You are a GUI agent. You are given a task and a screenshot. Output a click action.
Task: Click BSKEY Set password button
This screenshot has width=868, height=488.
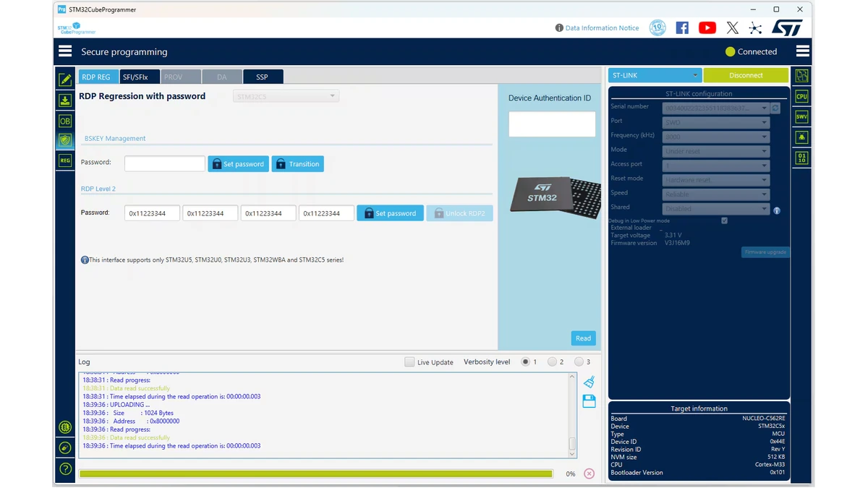pos(238,164)
